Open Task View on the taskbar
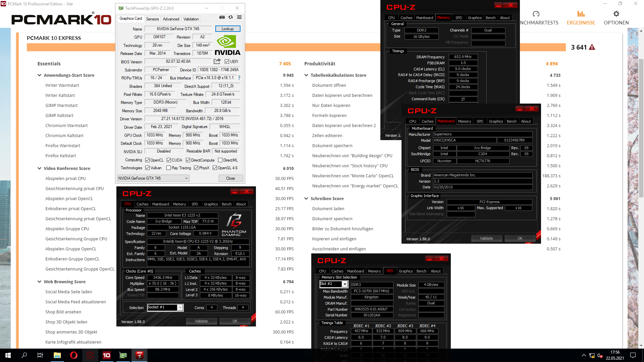This screenshot has width=644, height=362. [x=40, y=355]
